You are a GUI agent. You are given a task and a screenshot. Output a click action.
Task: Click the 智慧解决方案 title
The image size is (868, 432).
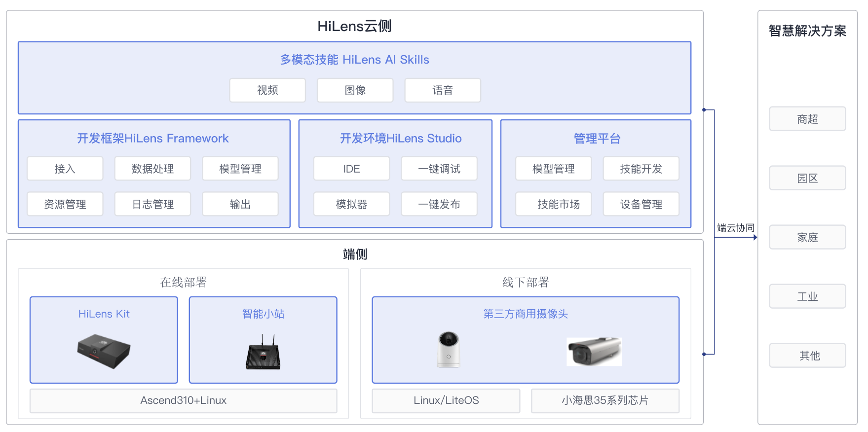pos(807,31)
